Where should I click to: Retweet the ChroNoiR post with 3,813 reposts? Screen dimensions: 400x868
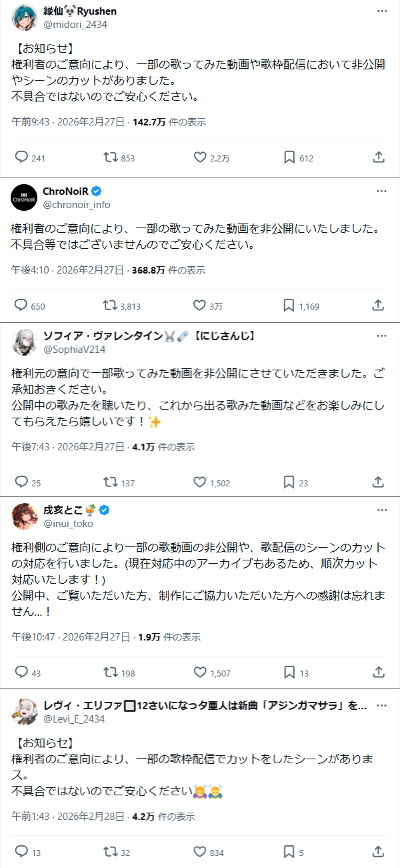tap(109, 306)
